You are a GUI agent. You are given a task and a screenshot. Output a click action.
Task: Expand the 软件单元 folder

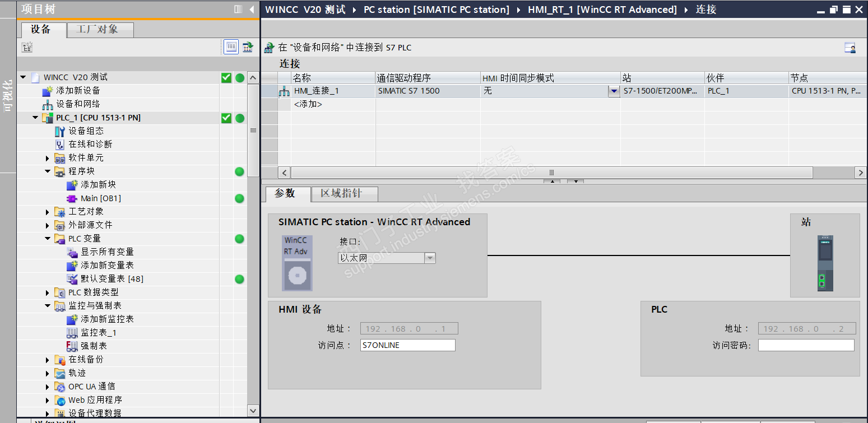pyautogui.click(x=48, y=158)
